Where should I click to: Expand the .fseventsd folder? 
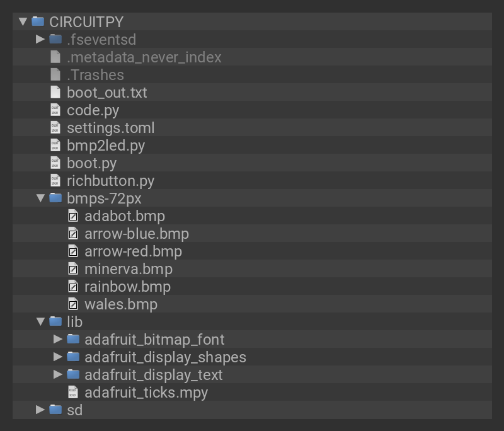(40, 39)
